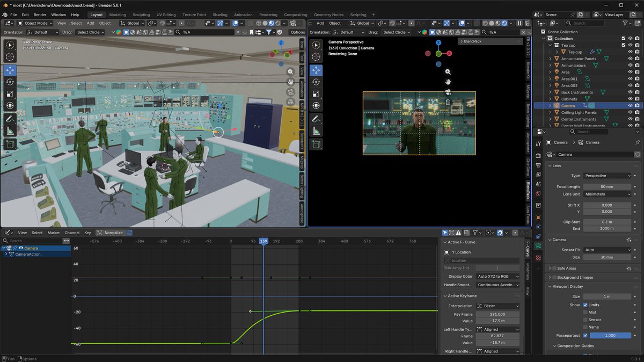
Task: Click the Key Frame value field showing 291.000
Action: tap(498, 314)
